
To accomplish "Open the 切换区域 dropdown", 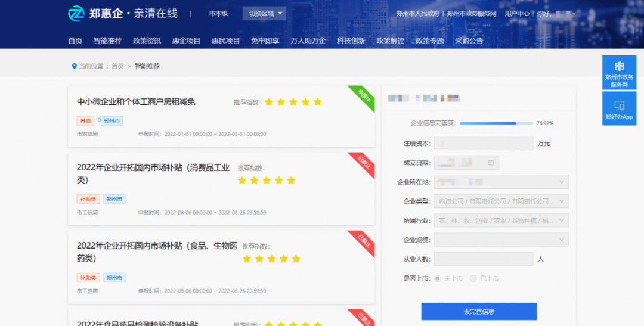I will (264, 13).
